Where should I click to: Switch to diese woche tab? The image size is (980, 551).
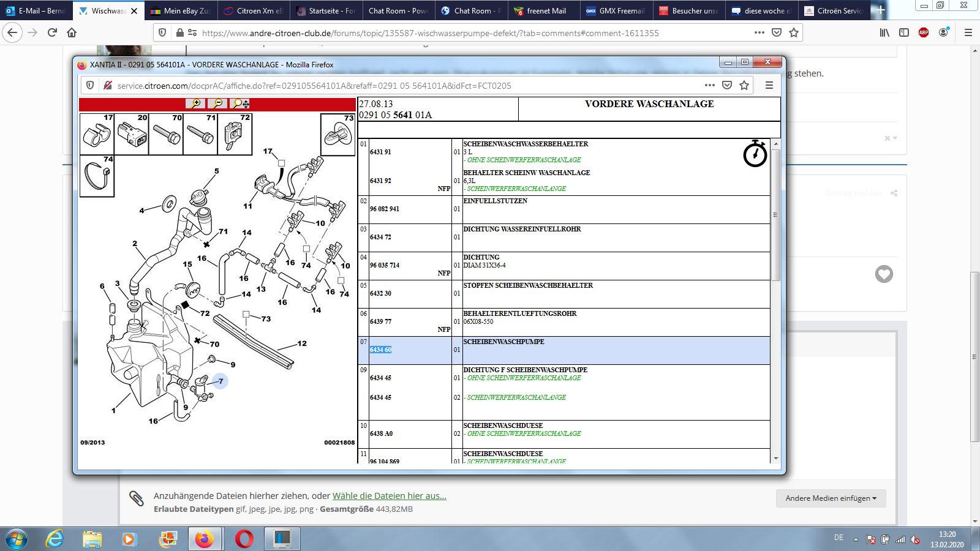point(761,11)
